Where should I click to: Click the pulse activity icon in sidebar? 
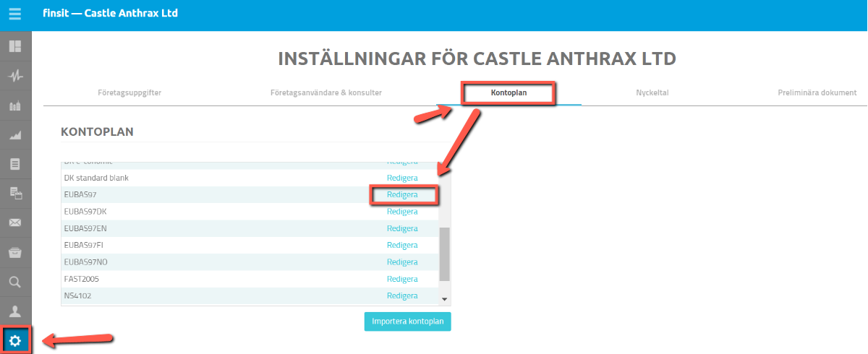15,76
